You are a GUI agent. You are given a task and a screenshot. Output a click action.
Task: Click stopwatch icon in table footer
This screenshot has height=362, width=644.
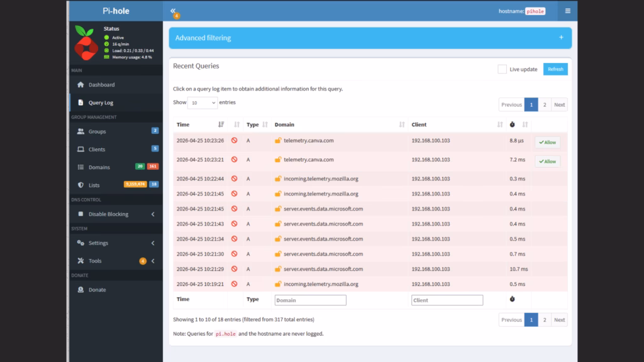(x=512, y=299)
